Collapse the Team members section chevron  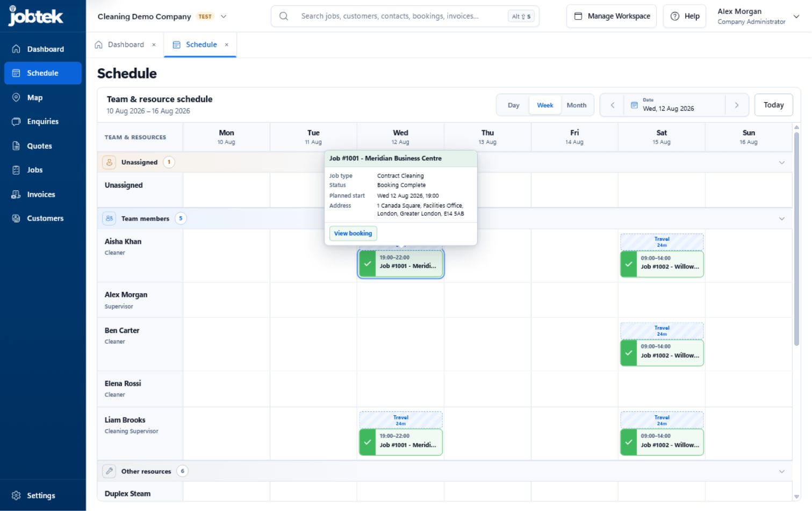(782, 219)
